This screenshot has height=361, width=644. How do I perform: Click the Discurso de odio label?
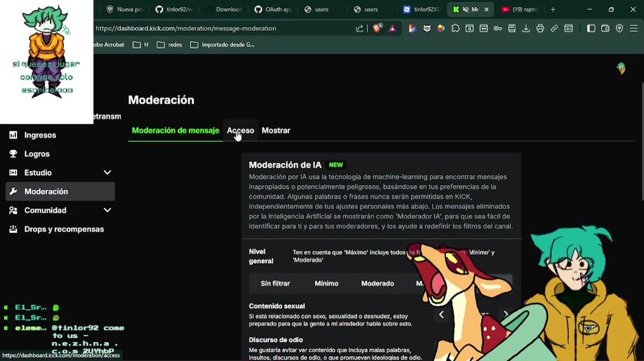point(276,340)
